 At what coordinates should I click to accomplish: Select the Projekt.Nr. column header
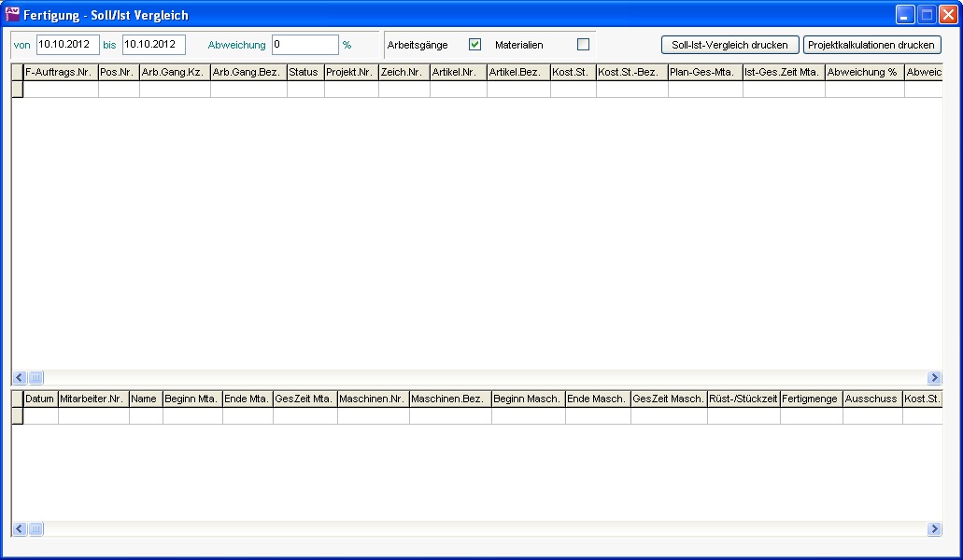(x=350, y=72)
